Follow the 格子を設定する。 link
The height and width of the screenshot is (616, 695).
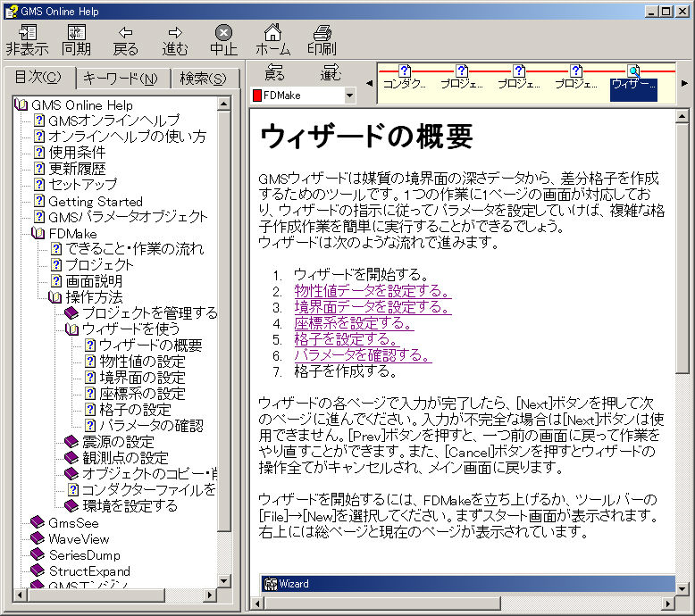pos(347,338)
